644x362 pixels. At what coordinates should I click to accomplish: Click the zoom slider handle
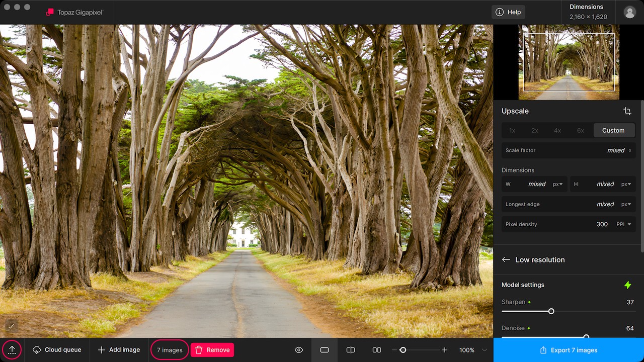coord(403,350)
